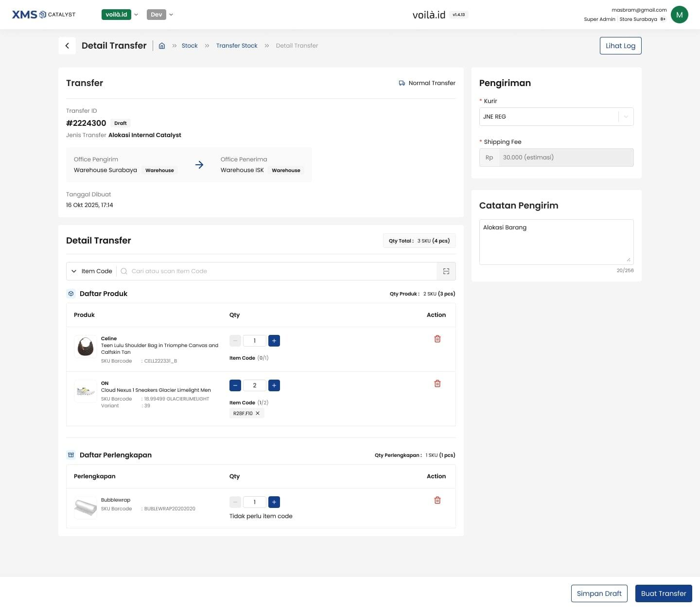Click the Cloud Nexus sneakers thumbnail

tap(86, 391)
